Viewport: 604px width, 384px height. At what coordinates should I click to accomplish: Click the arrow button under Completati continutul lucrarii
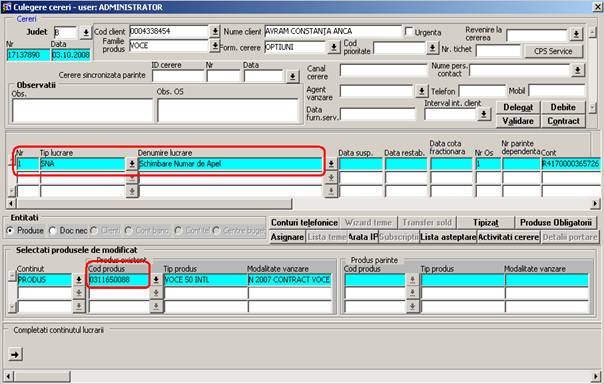tap(15, 354)
